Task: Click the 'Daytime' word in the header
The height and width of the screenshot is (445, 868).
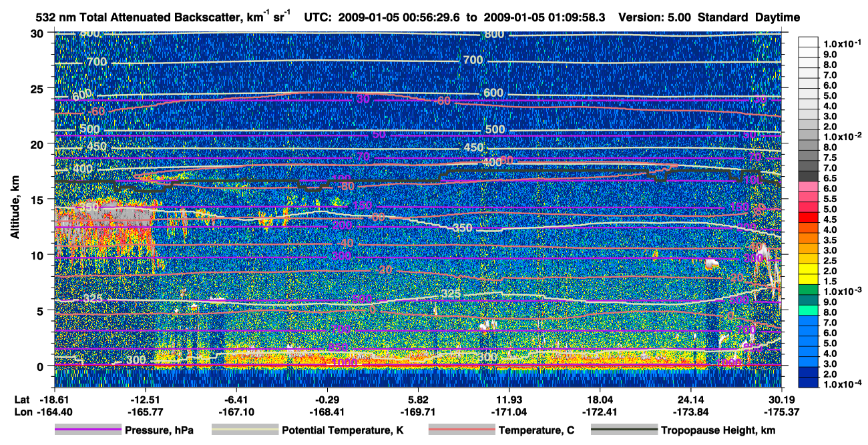Action: click(x=776, y=17)
